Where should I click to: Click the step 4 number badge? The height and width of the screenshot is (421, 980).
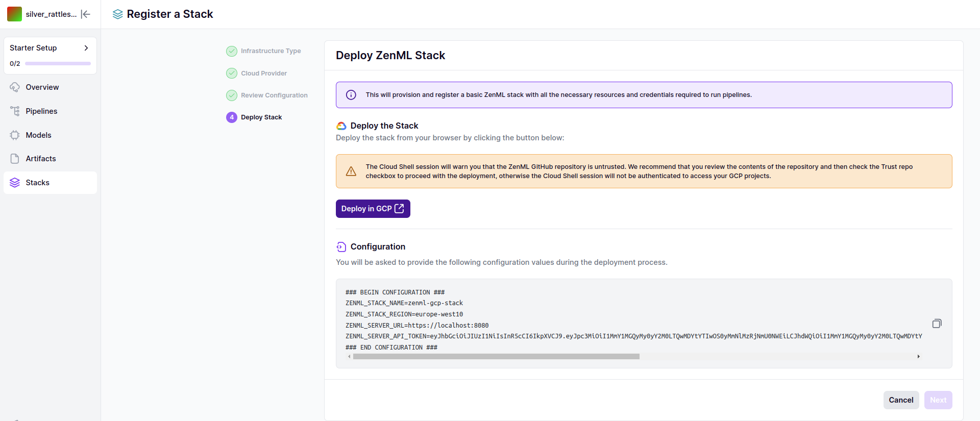click(x=232, y=117)
